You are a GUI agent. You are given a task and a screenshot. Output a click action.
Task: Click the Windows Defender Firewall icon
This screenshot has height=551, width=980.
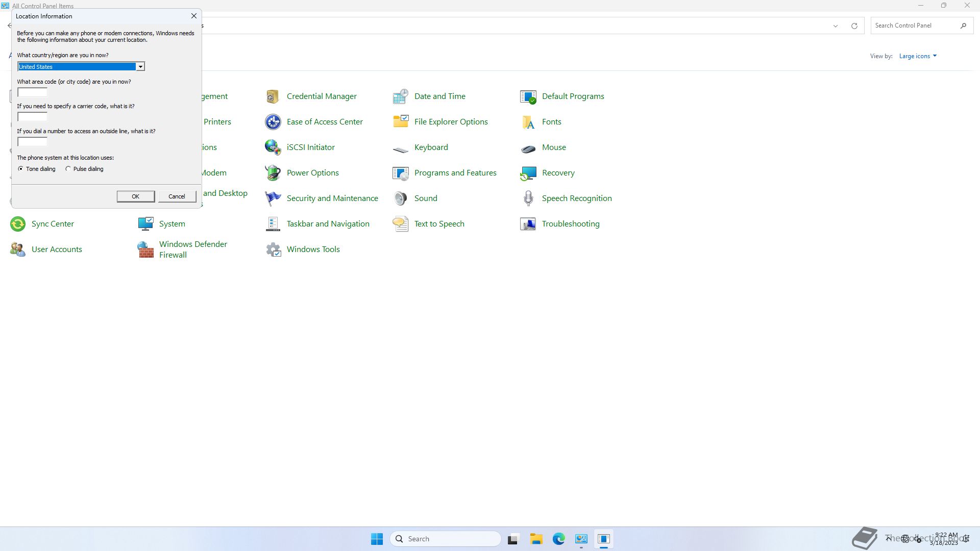[x=145, y=249]
